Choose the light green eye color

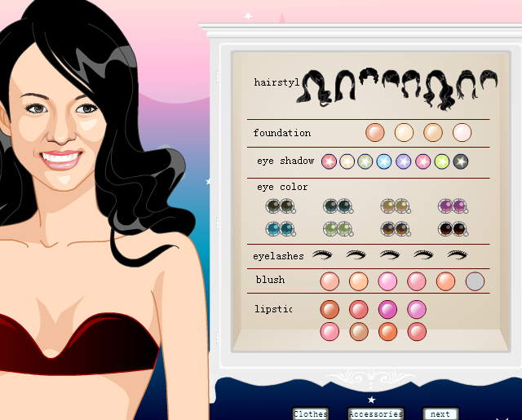[338, 229]
